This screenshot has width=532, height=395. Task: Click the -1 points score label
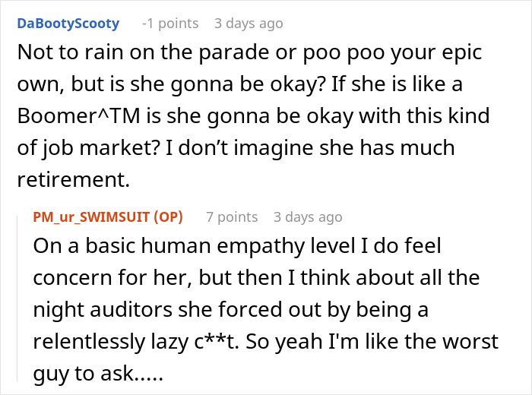(x=170, y=24)
